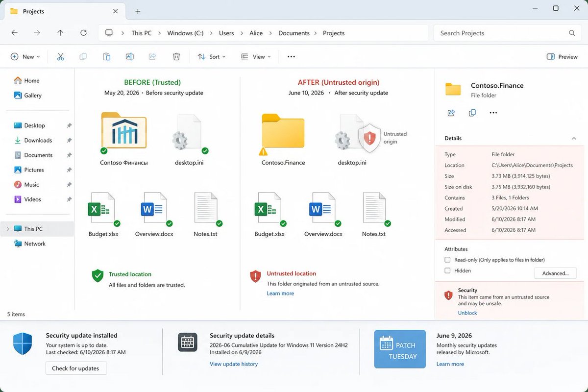The image size is (588, 392).
Task: Open Gallery in navigation pane
Action: (x=28, y=96)
